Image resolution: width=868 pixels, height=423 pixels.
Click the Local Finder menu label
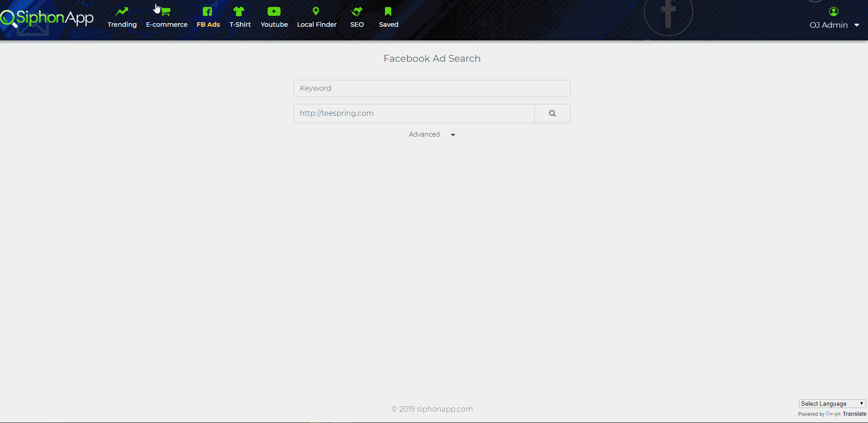click(317, 25)
